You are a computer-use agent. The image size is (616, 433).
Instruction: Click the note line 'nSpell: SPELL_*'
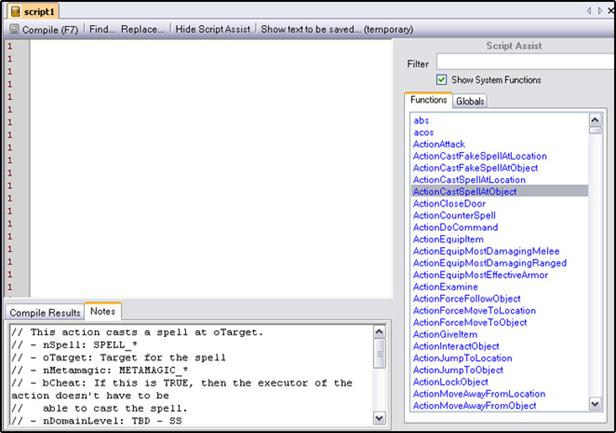(90, 345)
